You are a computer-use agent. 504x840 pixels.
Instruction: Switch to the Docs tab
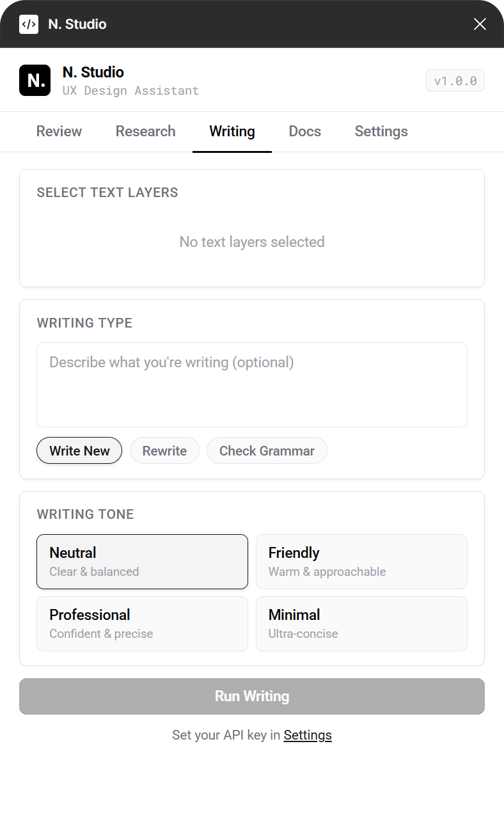click(x=304, y=131)
